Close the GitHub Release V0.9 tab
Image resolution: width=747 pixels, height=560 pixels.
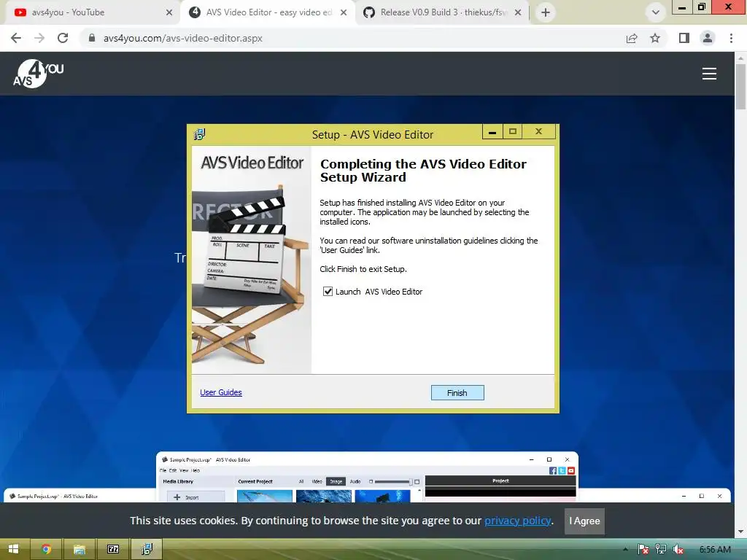pyautogui.click(x=518, y=12)
